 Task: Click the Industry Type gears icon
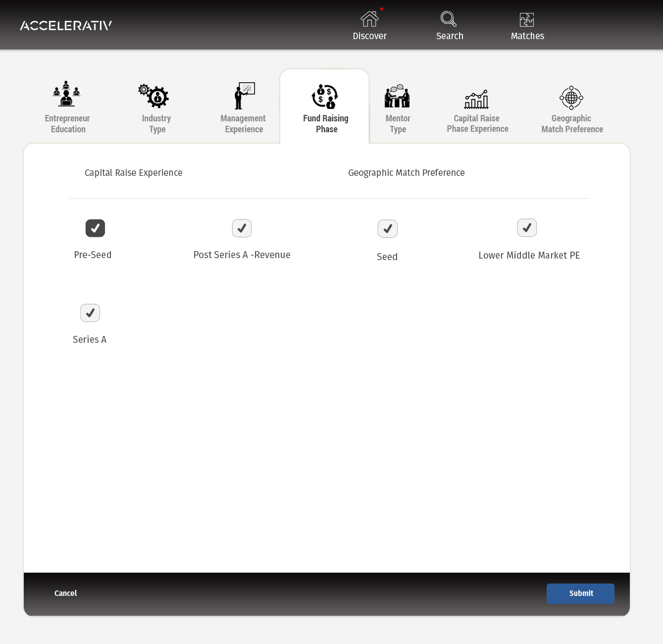(x=154, y=96)
